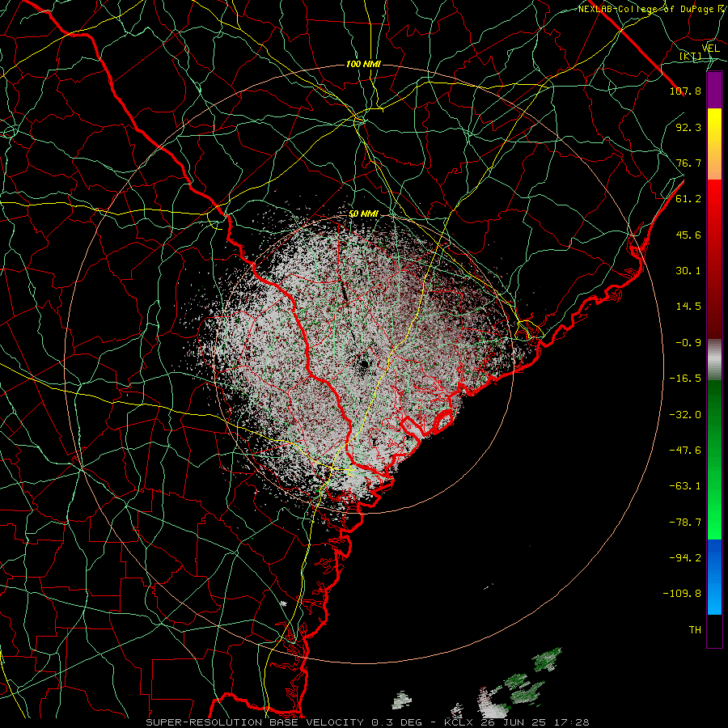This screenshot has width=728, height=728.
Task: Click the VEL legend title
Action: [710, 49]
